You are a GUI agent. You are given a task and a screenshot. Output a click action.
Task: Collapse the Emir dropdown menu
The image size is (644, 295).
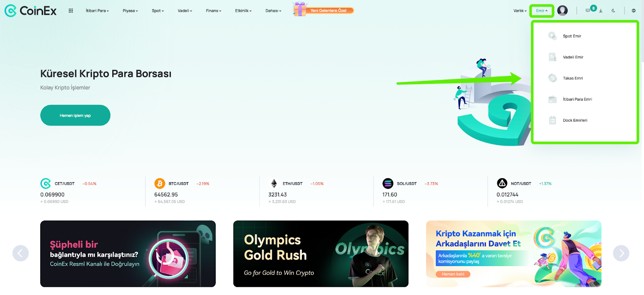pos(542,11)
